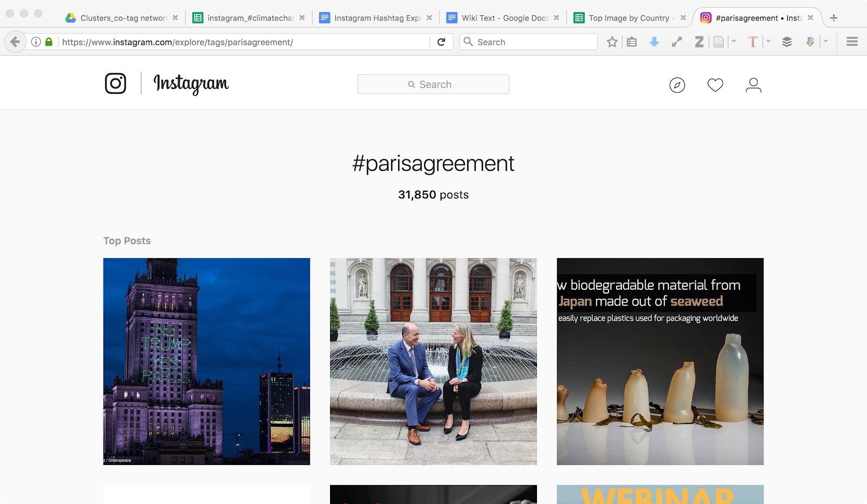
Task: Expand dropdown arrow next to document icon
Action: [x=734, y=41]
